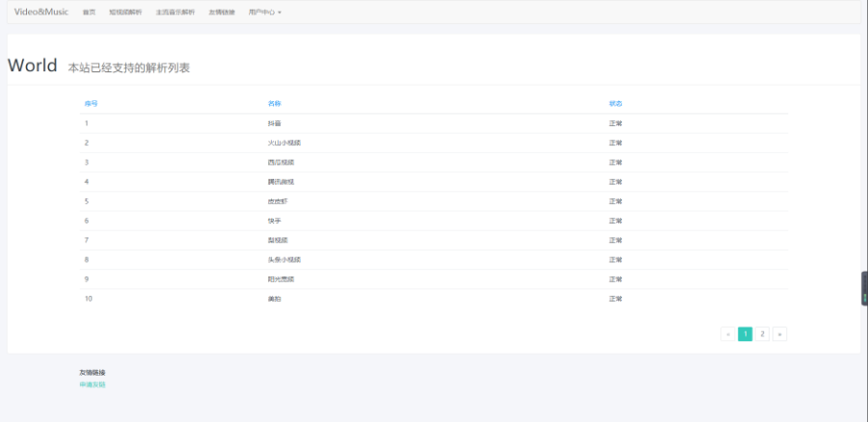Select the 皮皮虾 table entry
This screenshot has height=422, width=868.
point(278,201)
